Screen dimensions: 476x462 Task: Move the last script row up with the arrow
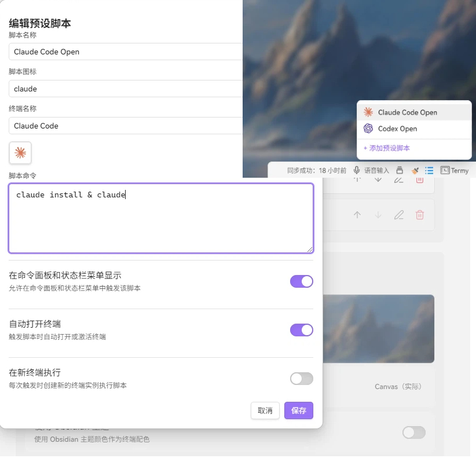pyautogui.click(x=357, y=215)
